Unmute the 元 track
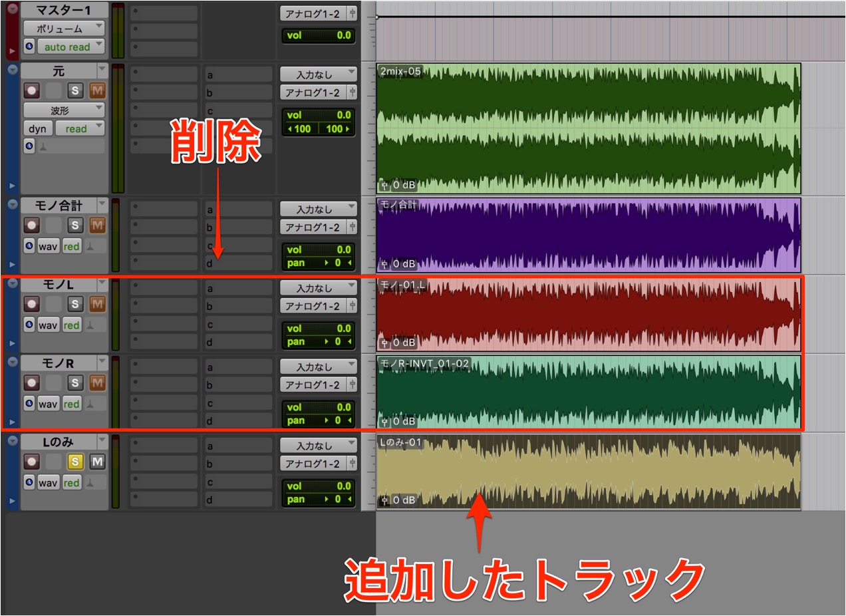This screenshot has width=846, height=616. tap(97, 90)
